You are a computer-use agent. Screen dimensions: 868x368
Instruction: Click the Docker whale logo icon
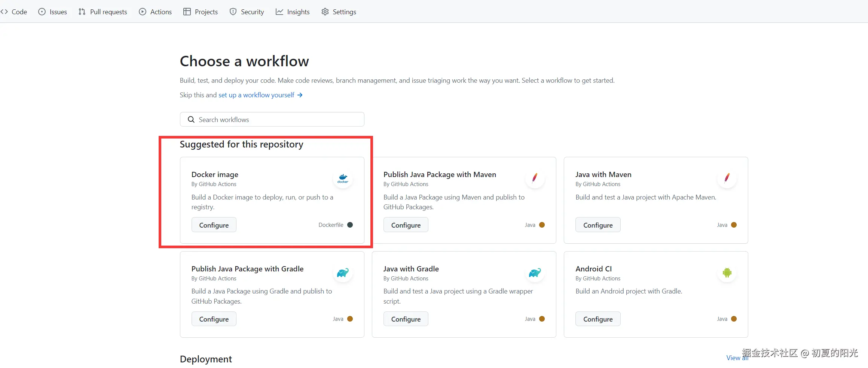[x=343, y=179]
